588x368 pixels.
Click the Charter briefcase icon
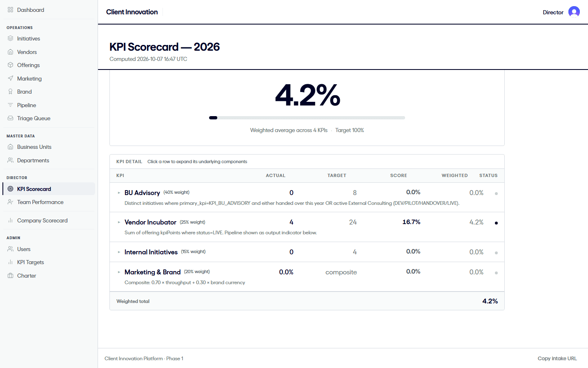click(11, 276)
